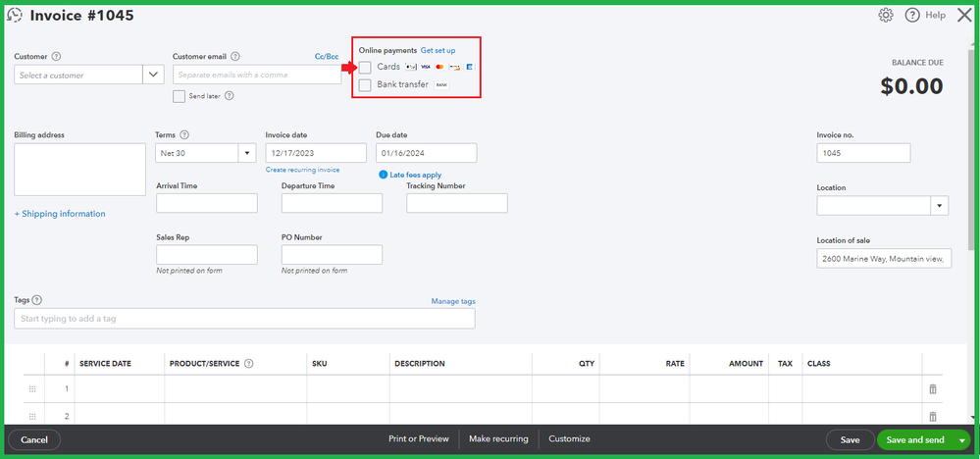
Task: Click the help icon beside Product/Service header
Action: coord(249,364)
